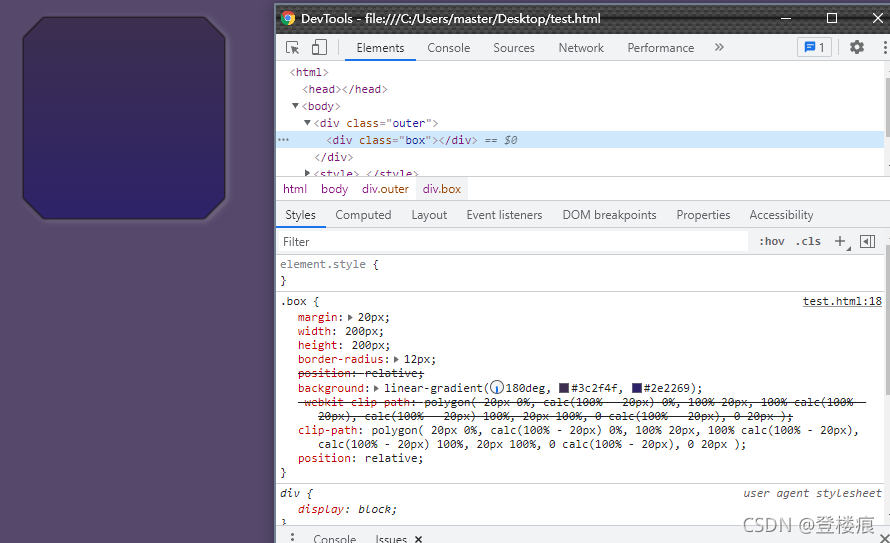Open the ellipsis actions on selected DOM row
Screen dimensions: 890x543
283,140
